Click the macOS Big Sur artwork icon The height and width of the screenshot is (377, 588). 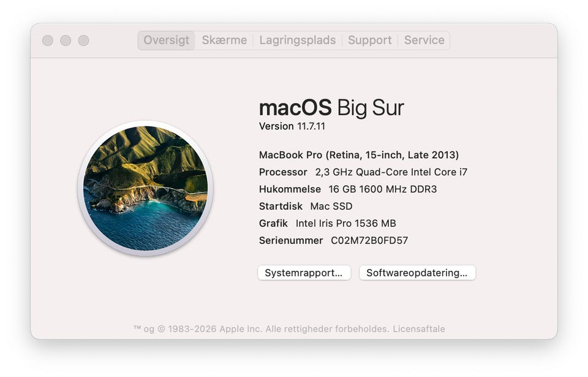click(x=146, y=188)
